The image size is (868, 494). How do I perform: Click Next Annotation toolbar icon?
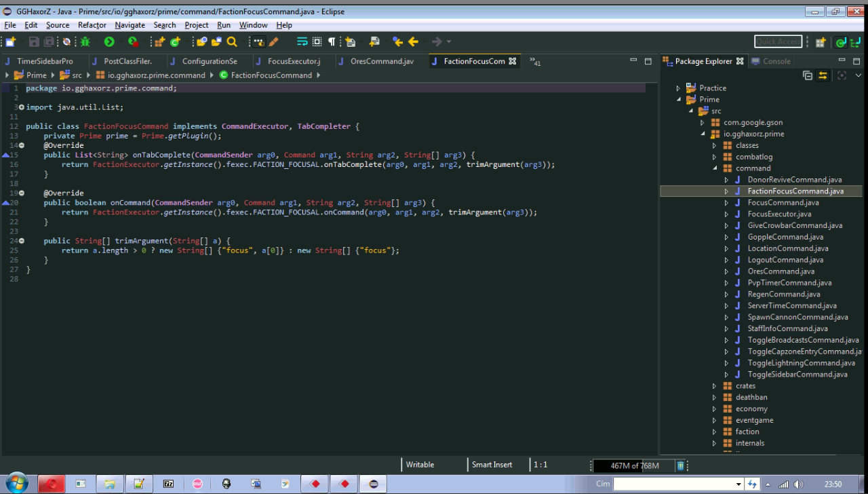click(x=350, y=42)
